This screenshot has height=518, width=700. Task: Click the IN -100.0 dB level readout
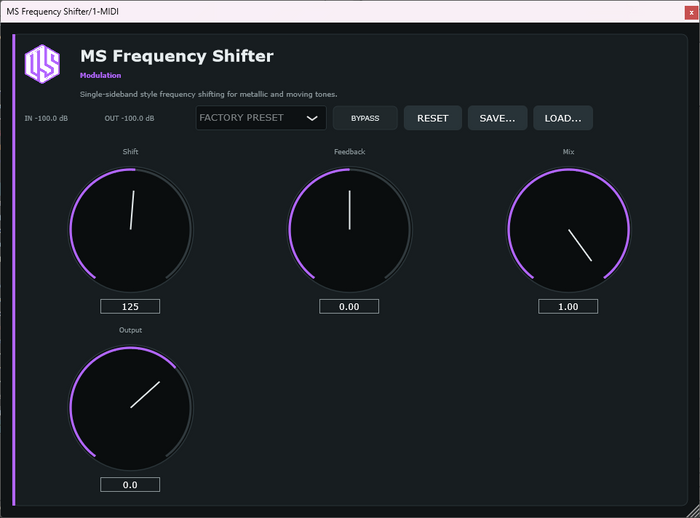(x=46, y=118)
